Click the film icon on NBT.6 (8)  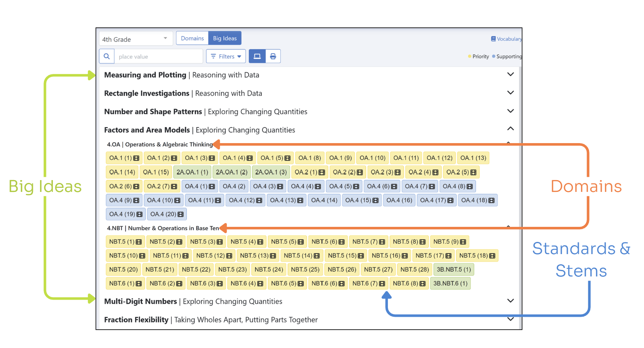tap(423, 284)
